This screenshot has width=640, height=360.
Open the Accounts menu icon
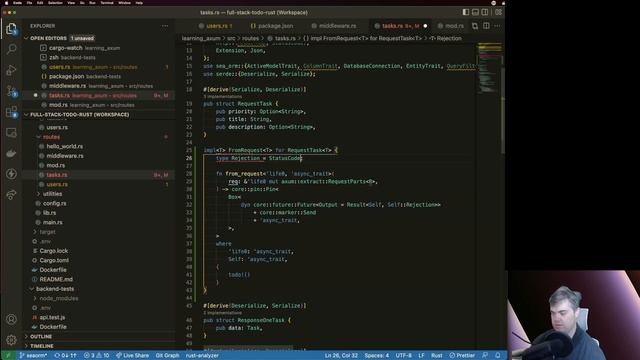point(11,319)
